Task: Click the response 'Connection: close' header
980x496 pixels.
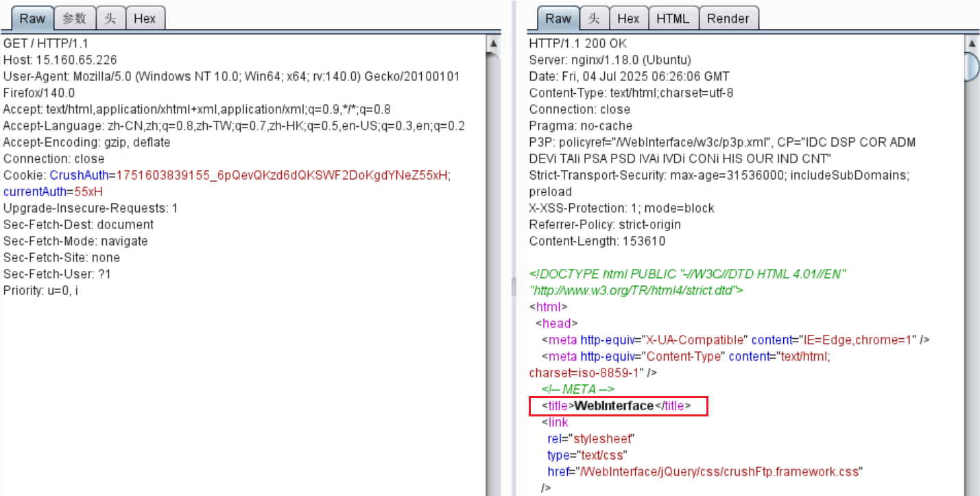Action: (x=579, y=109)
